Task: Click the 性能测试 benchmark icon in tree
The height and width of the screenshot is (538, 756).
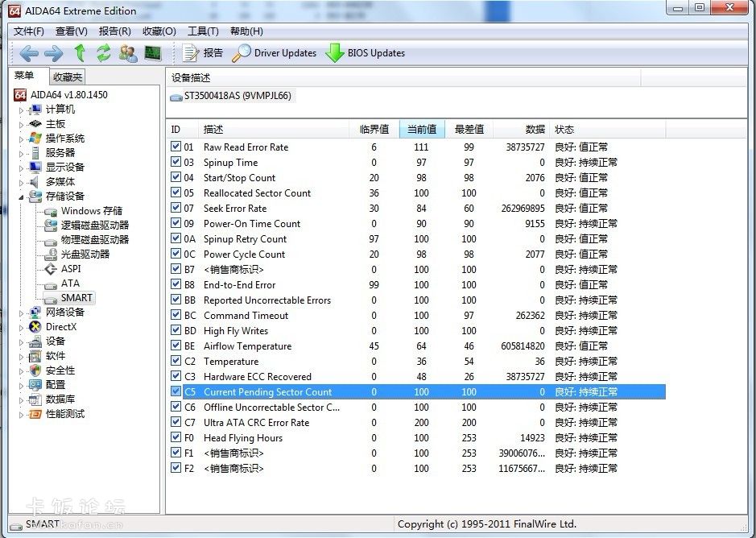Action: tap(35, 414)
